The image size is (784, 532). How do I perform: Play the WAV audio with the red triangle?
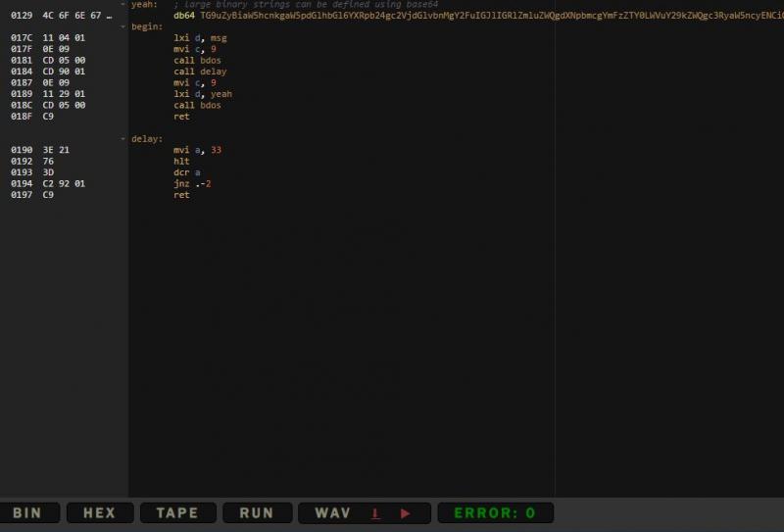click(406, 513)
